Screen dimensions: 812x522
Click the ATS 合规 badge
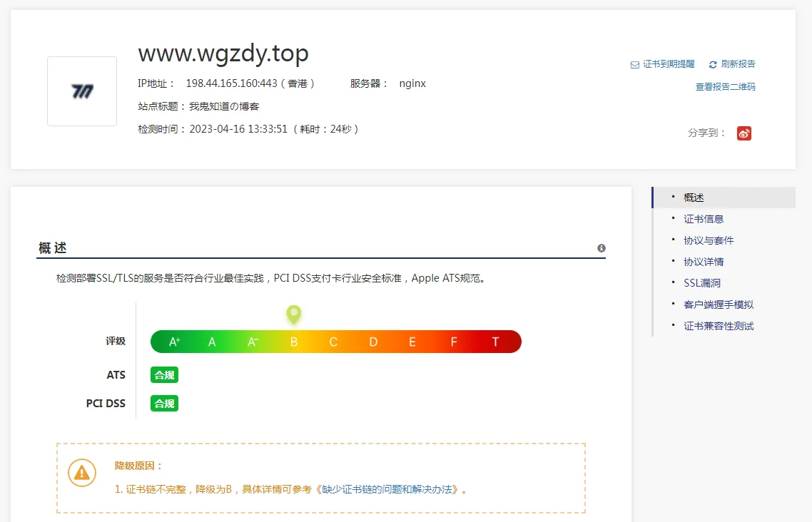pos(164,375)
